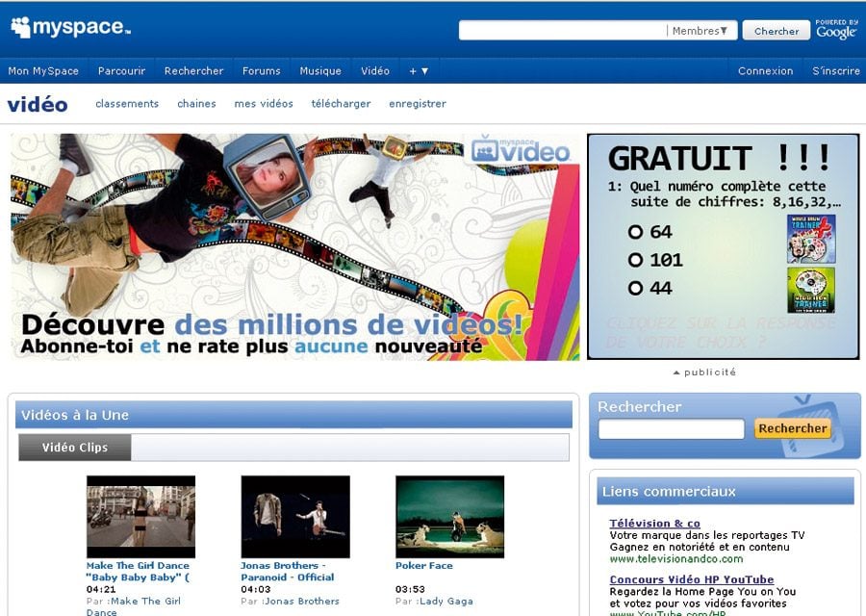Expand the plus more menu in navbar
This screenshot has height=616, width=866.
(419, 71)
